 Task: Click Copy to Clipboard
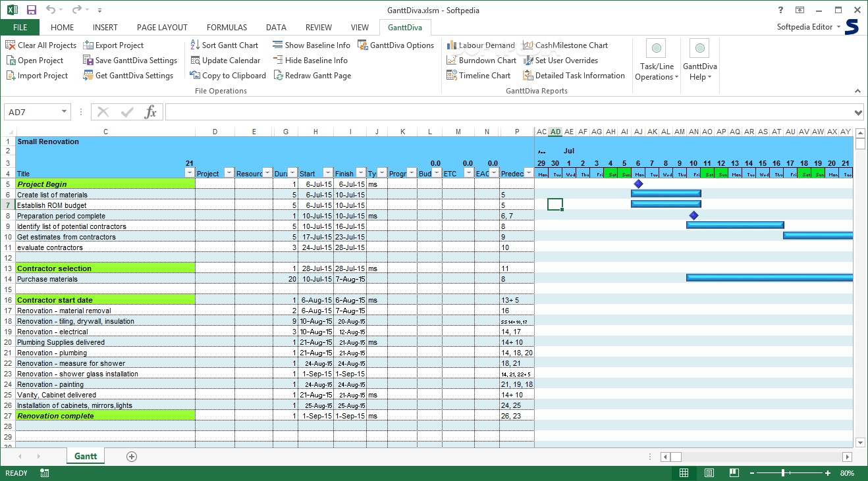click(x=228, y=76)
